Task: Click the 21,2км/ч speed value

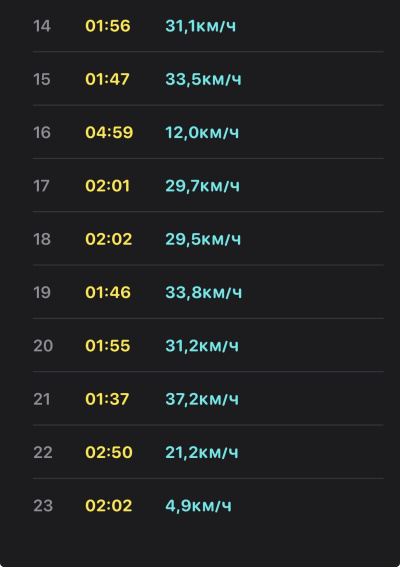Action: pyautogui.click(x=202, y=452)
